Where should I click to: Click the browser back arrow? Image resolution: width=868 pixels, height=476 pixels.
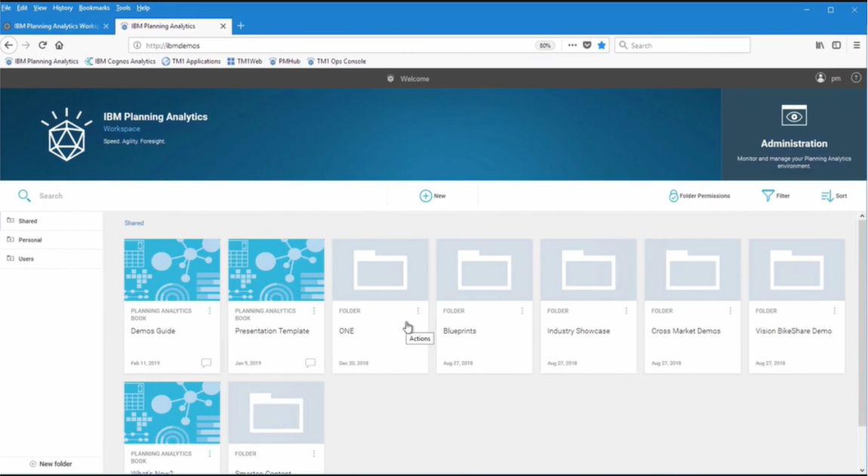tap(8, 45)
